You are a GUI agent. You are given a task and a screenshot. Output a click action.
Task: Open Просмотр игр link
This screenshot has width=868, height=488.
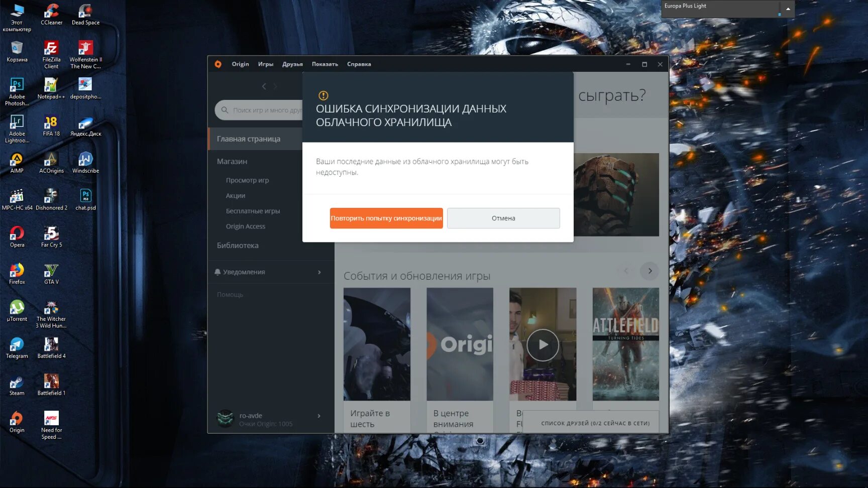click(x=247, y=180)
